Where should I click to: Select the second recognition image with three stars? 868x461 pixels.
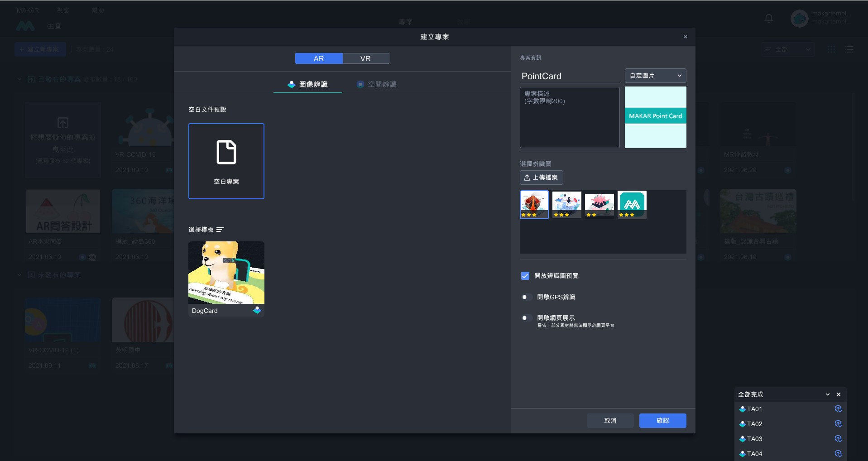(x=567, y=205)
